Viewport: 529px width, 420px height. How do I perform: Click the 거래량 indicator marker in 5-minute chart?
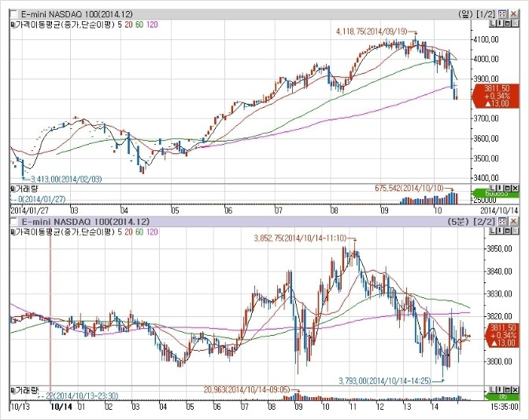tap(13, 390)
